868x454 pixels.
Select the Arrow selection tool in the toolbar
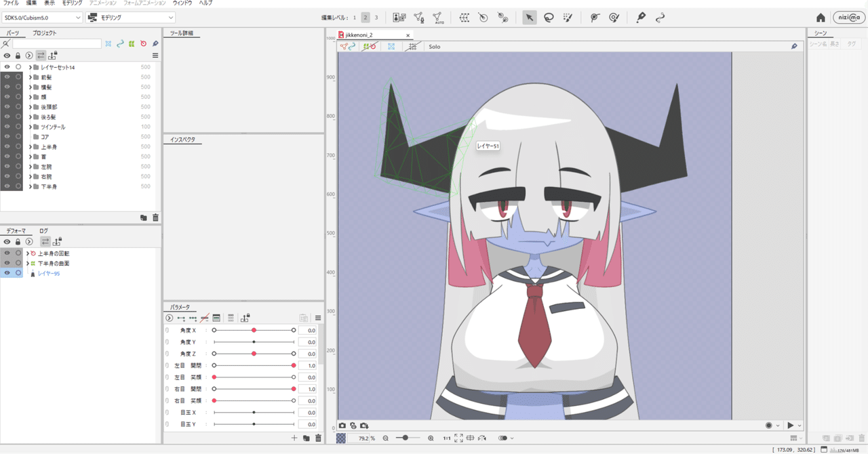click(531, 17)
